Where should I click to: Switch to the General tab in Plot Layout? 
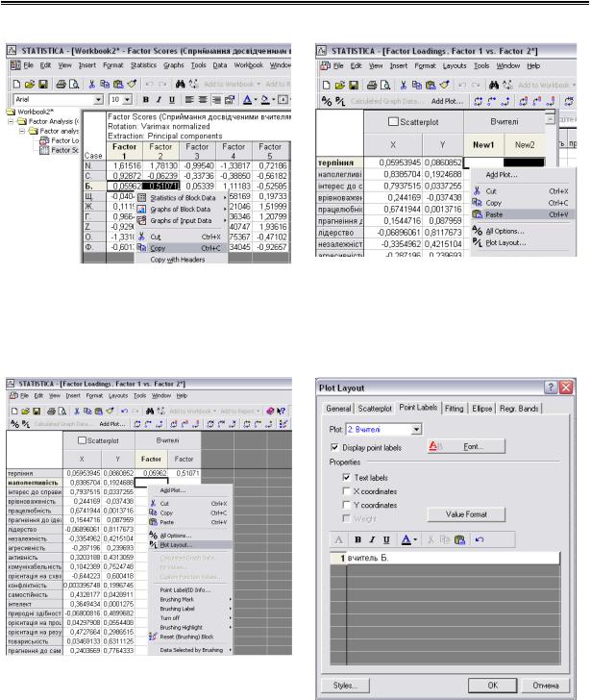click(338, 409)
